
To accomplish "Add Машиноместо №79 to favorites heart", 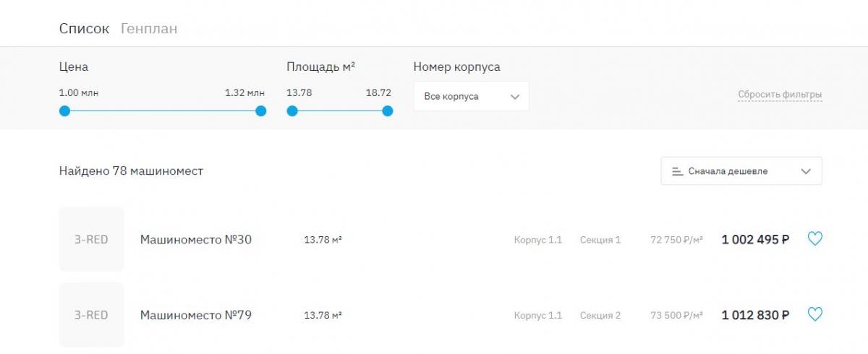I will [814, 314].
